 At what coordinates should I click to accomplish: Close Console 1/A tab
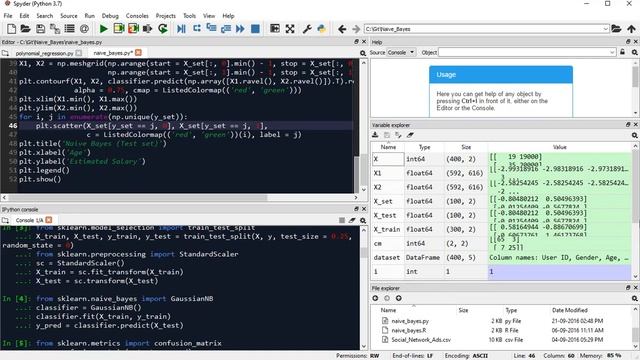pyautogui.click(x=49, y=220)
